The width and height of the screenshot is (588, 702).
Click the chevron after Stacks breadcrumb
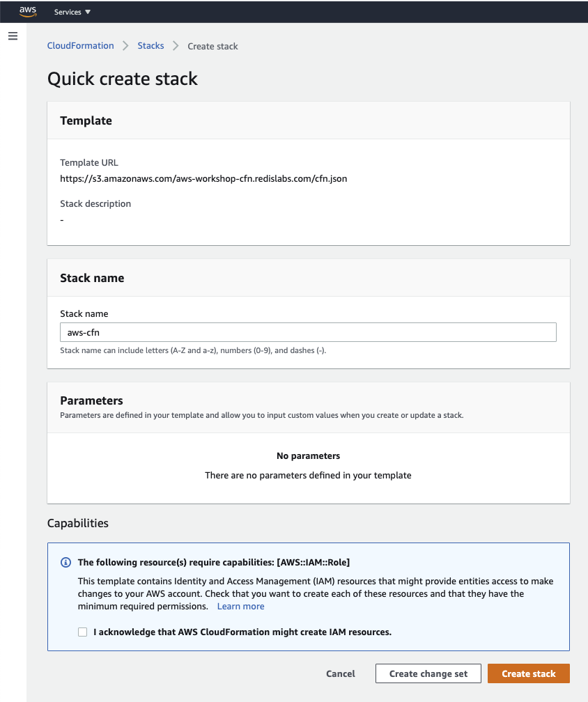click(176, 46)
